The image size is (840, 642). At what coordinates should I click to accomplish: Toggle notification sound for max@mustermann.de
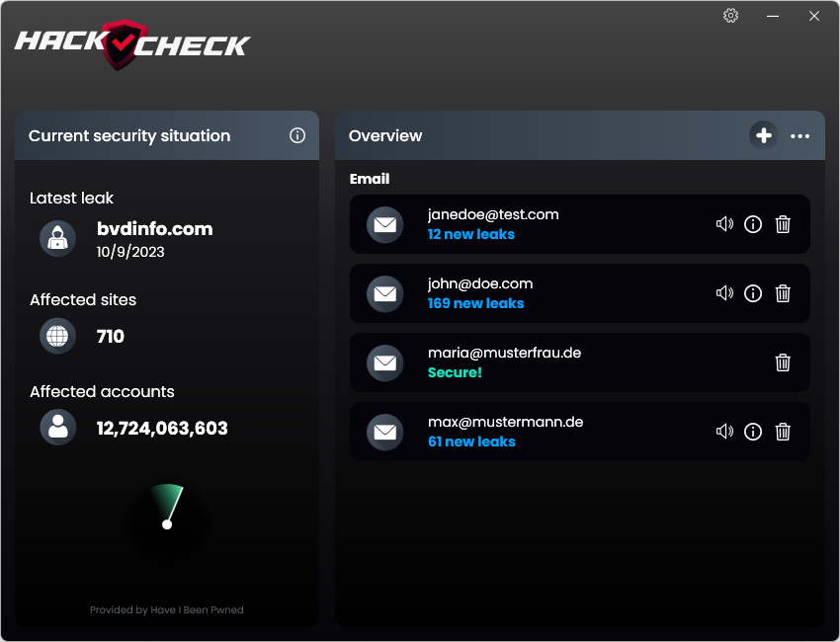(x=724, y=431)
